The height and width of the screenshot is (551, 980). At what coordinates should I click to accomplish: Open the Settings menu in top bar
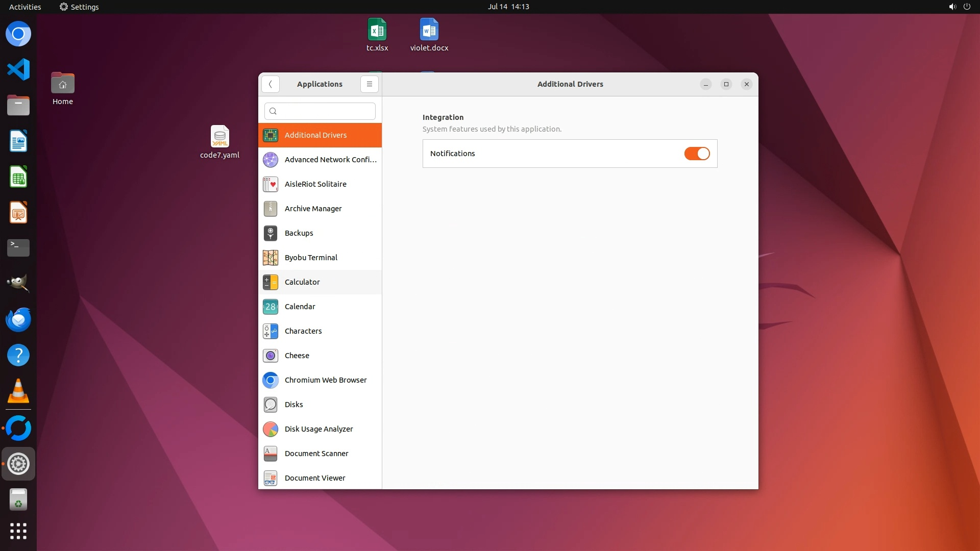point(79,7)
